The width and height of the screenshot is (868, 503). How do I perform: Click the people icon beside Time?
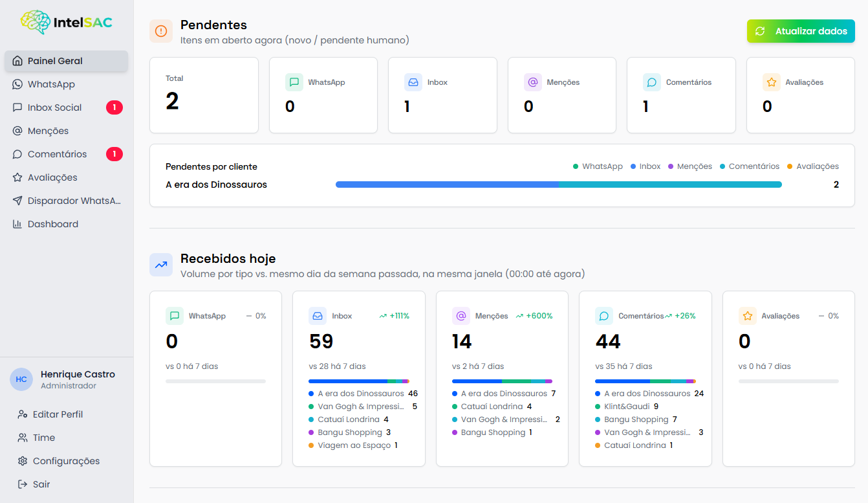[23, 438]
